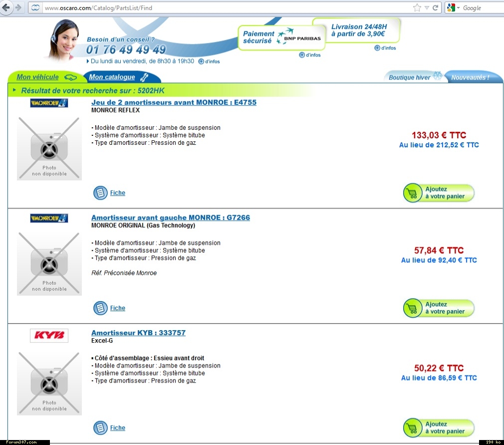Open Amortisseur avant gauche MONROE : G7266 link
The width and height of the screenshot is (504, 445).
point(171,218)
